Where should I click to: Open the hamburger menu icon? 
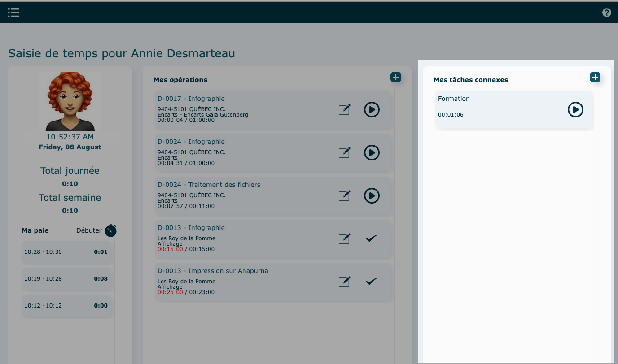click(x=13, y=13)
